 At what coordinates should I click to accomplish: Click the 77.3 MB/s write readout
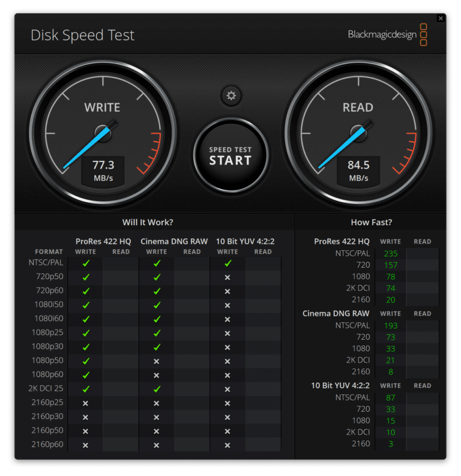pos(103,171)
